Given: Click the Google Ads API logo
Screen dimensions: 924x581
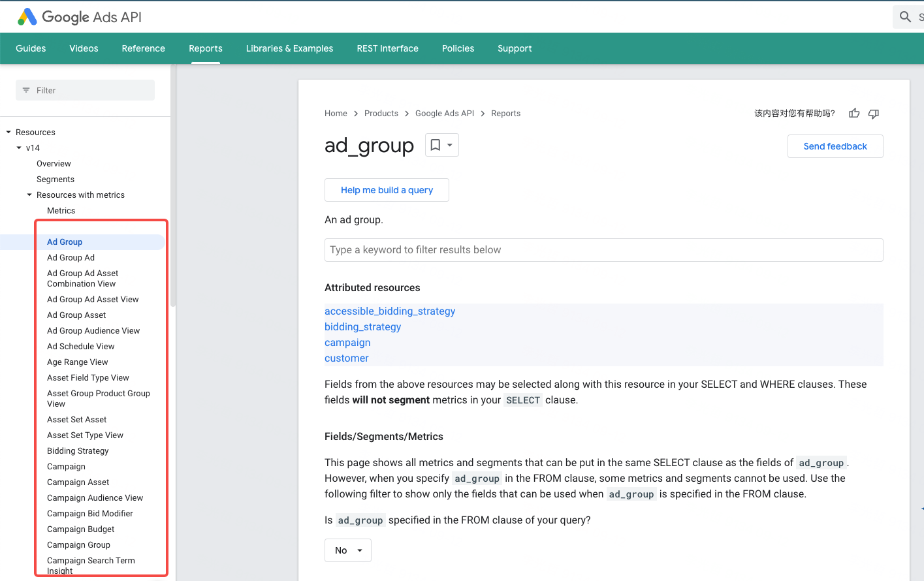Looking at the screenshot, I should pyautogui.click(x=79, y=17).
